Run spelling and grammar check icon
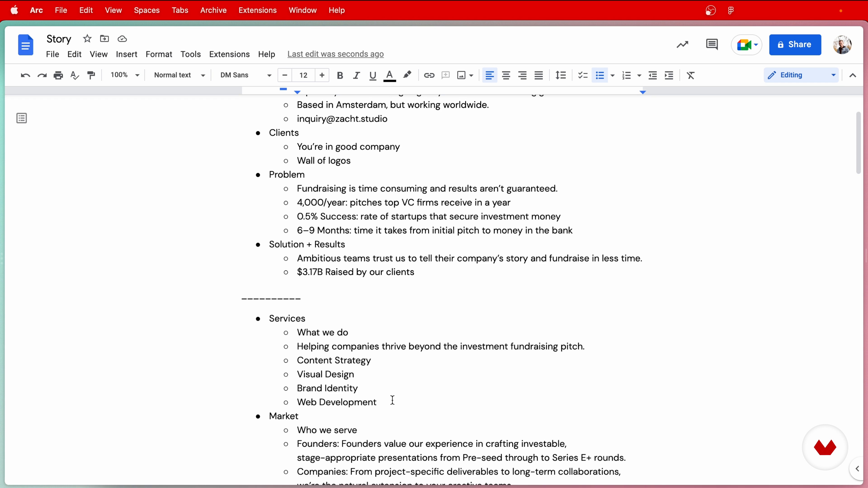The width and height of the screenshot is (868, 488). point(74,75)
